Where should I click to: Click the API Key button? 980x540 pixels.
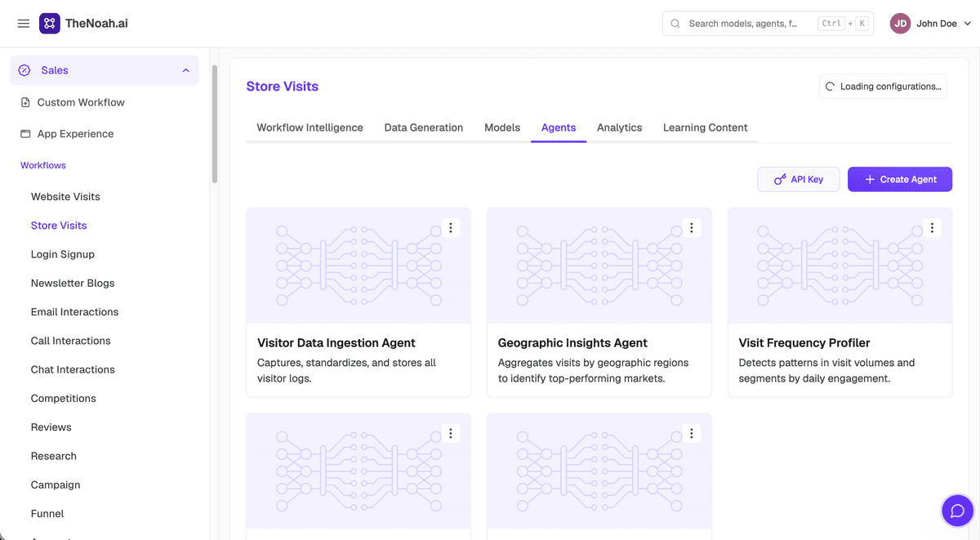799,179
